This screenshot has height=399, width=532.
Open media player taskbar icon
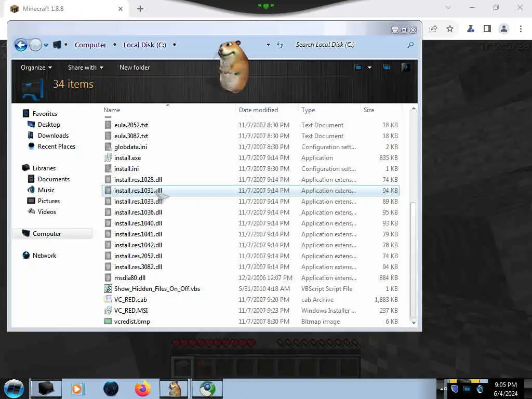click(77, 389)
